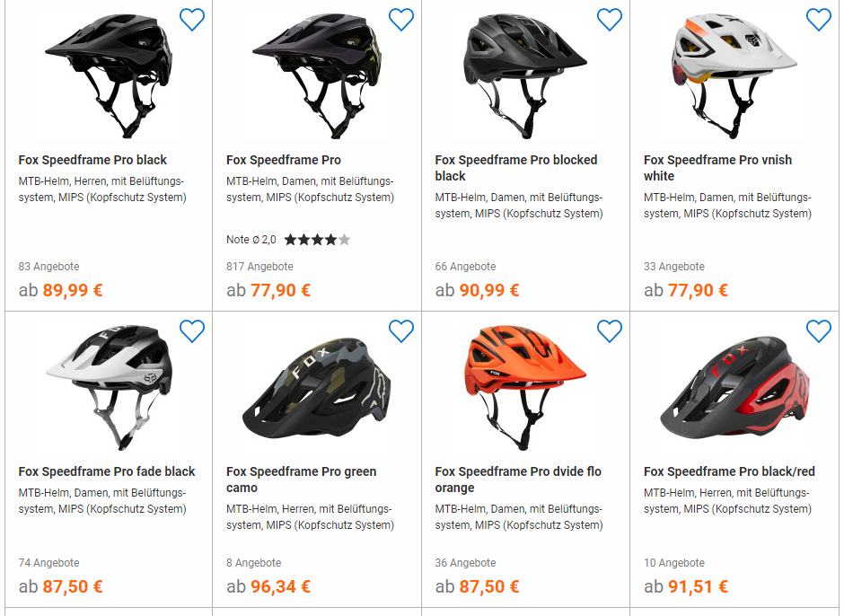This screenshot has width=844, height=616.
Task: Select the ab 90,99 € price
Action: click(477, 290)
